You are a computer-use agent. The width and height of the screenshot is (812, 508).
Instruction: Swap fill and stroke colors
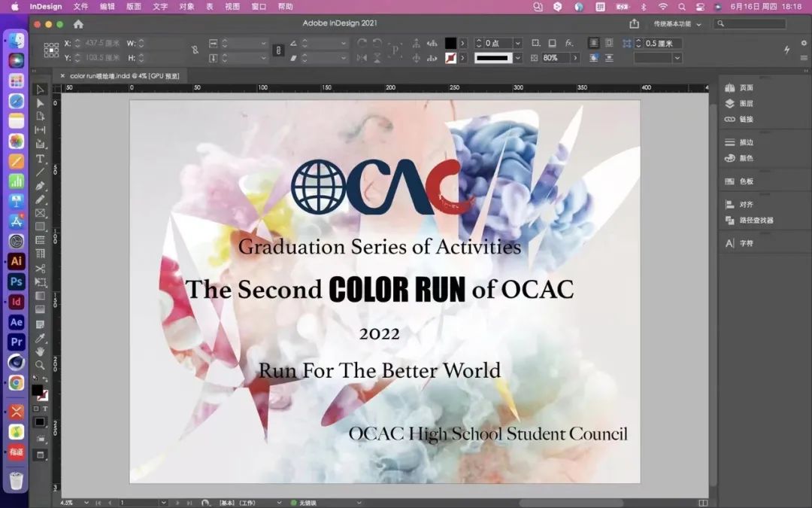[x=45, y=379]
